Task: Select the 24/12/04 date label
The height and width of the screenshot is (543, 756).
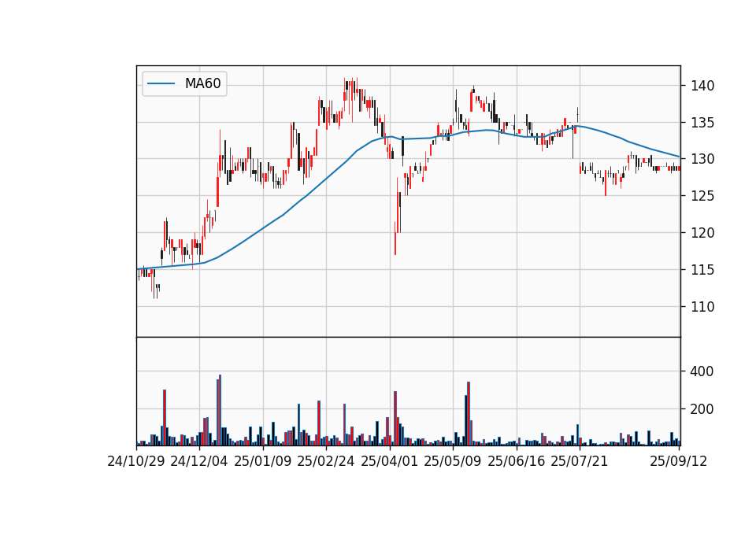Action: point(199,462)
